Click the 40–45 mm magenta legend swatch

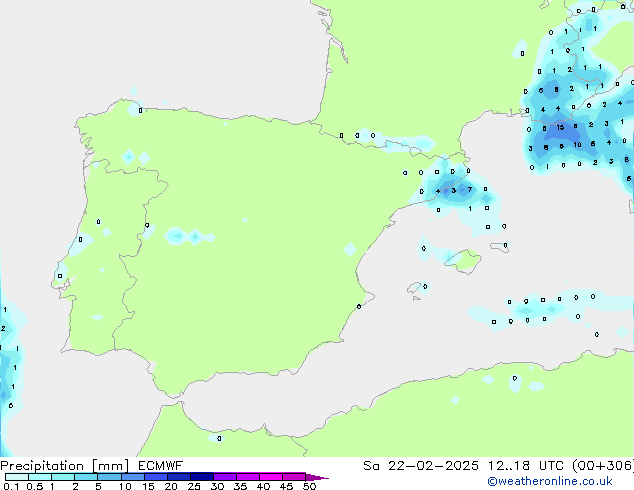tap(271, 477)
